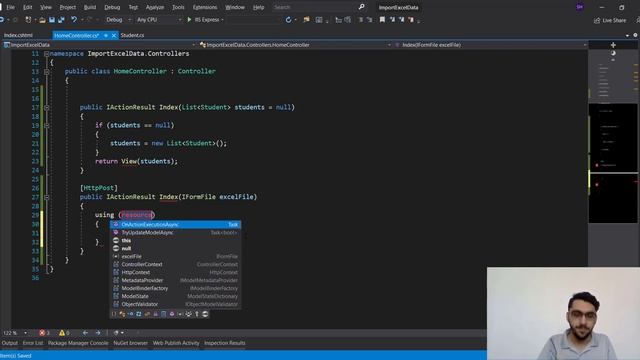Click the Undo arrow in toolbar

pos(74,20)
